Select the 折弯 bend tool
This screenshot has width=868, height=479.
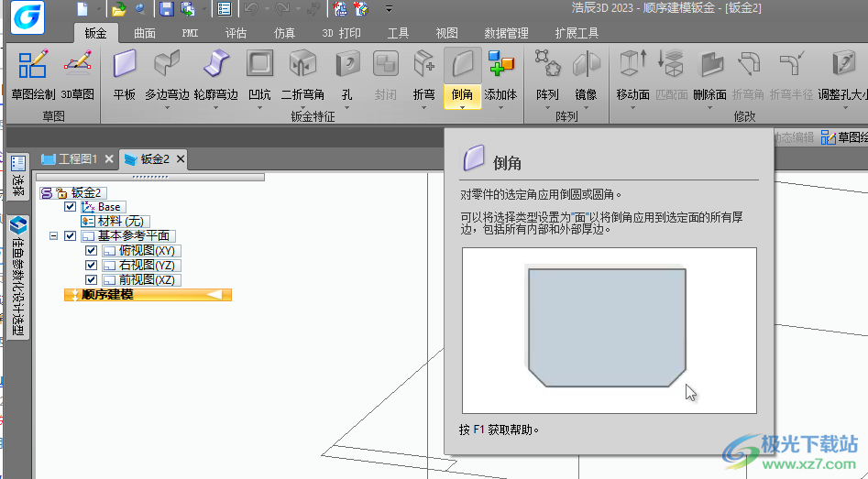pyautogui.click(x=424, y=75)
